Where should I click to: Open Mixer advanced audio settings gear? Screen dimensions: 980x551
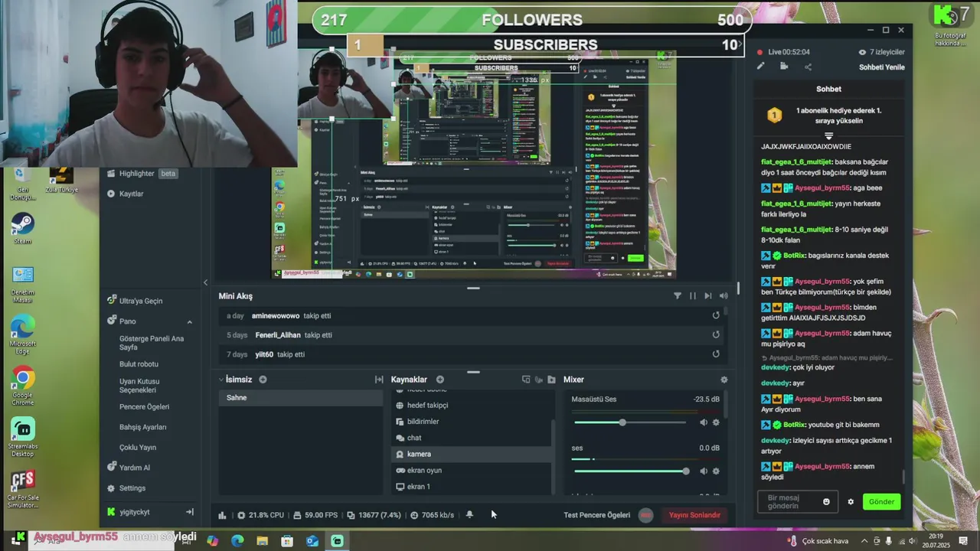(x=724, y=380)
